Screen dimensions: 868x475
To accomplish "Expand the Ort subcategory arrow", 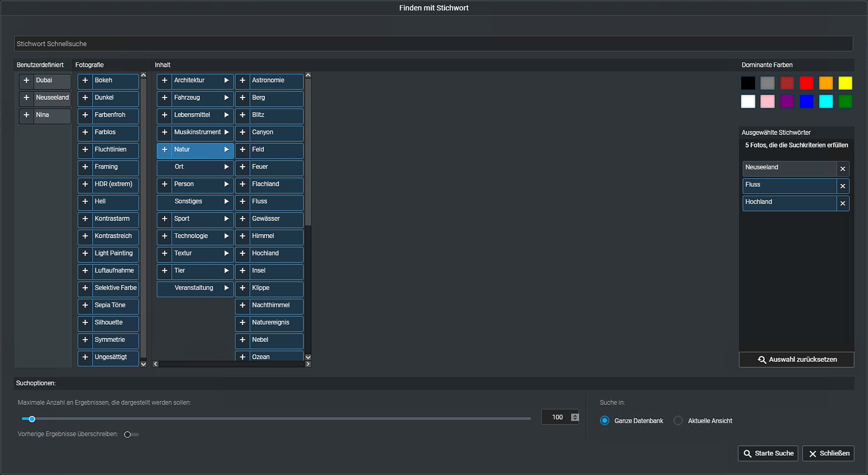I will click(227, 167).
